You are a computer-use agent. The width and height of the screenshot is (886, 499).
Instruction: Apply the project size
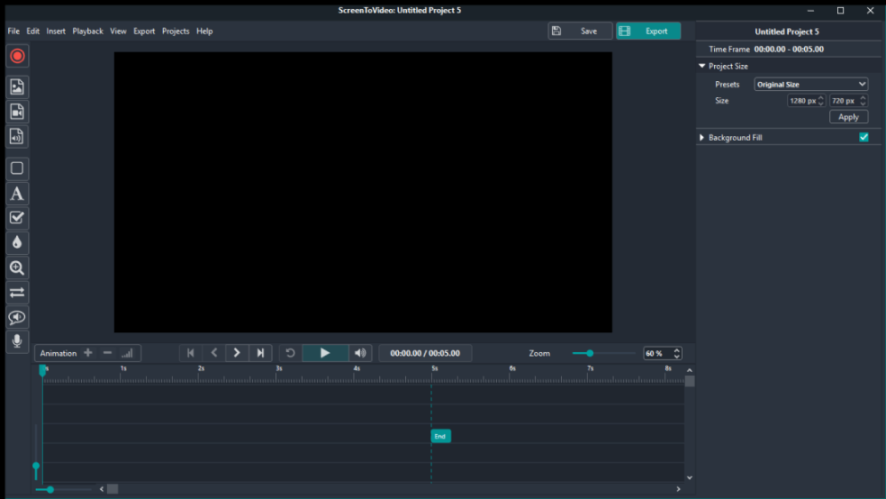[x=848, y=117]
